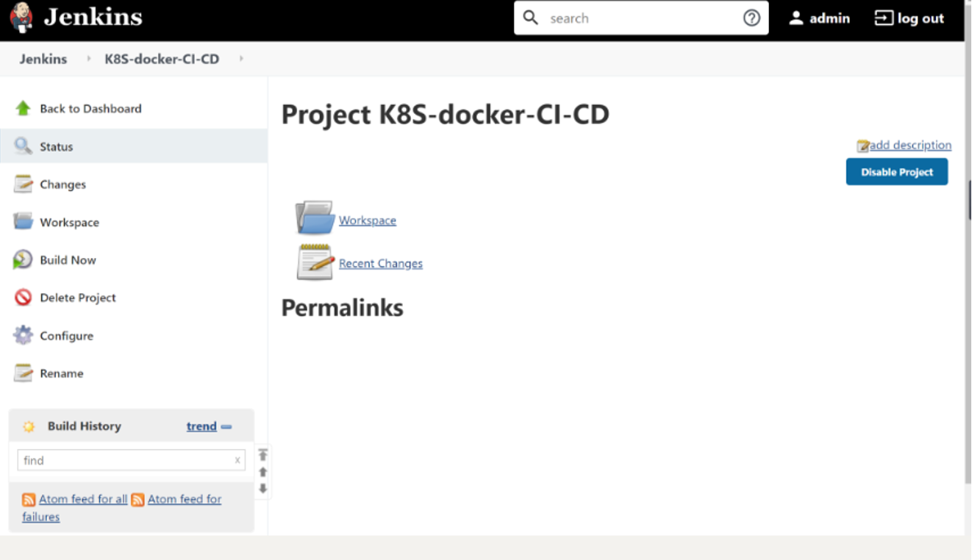The height and width of the screenshot is (560, 972).
Task: Expand the K8S-docker-CI-CD breadcrumb arrow
Action: (x=241, y=59)
